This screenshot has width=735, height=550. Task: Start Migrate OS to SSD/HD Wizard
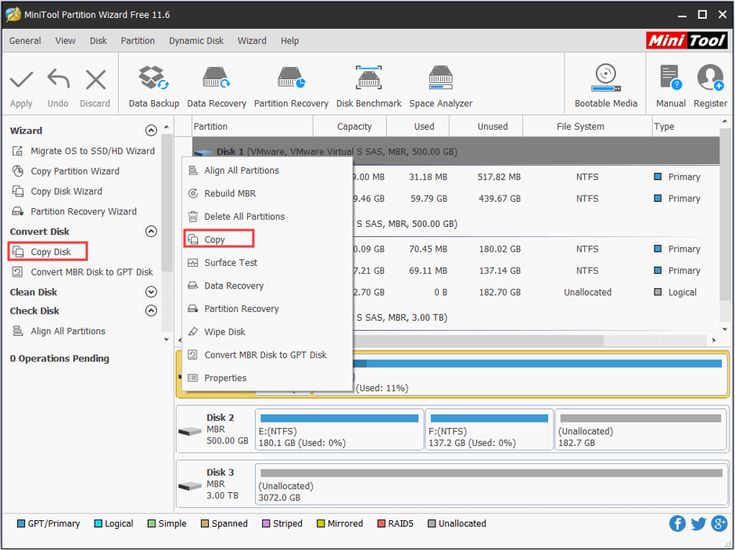click(x=83, y=151)
